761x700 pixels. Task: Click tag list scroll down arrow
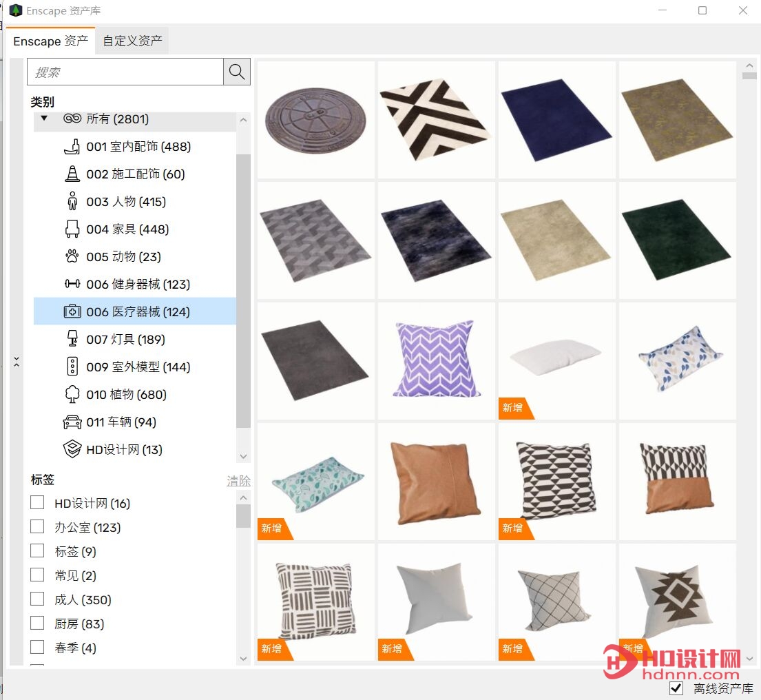[243, 659]
